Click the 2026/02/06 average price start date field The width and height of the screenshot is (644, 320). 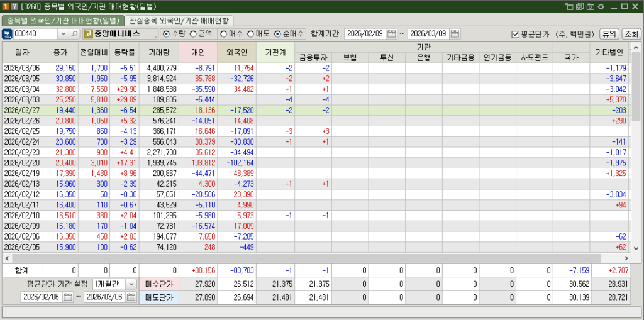[42, 297]
